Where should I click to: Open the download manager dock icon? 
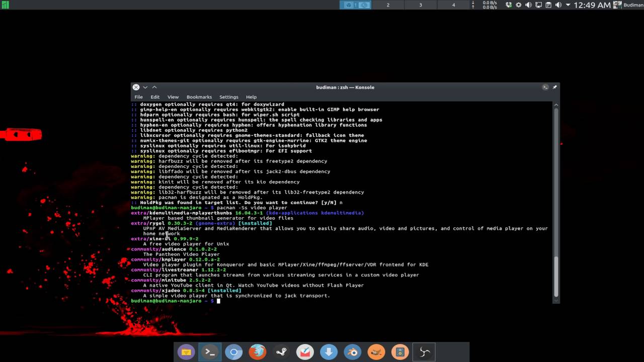(329, 352)
